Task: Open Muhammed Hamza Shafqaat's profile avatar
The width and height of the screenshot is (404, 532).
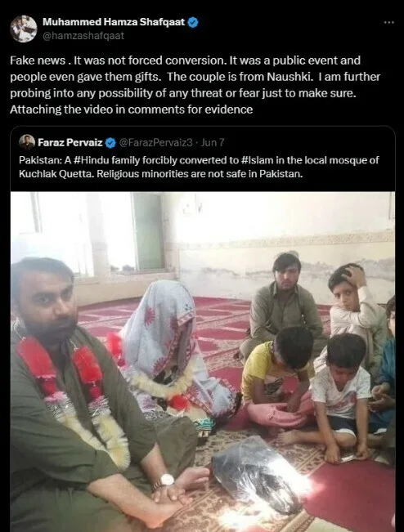Action: (x=24, y=29)
